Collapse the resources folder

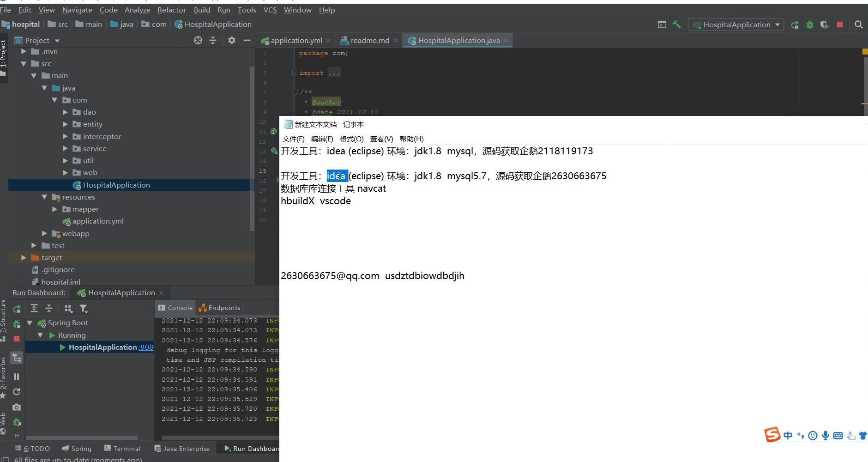[x=44, y=197]
